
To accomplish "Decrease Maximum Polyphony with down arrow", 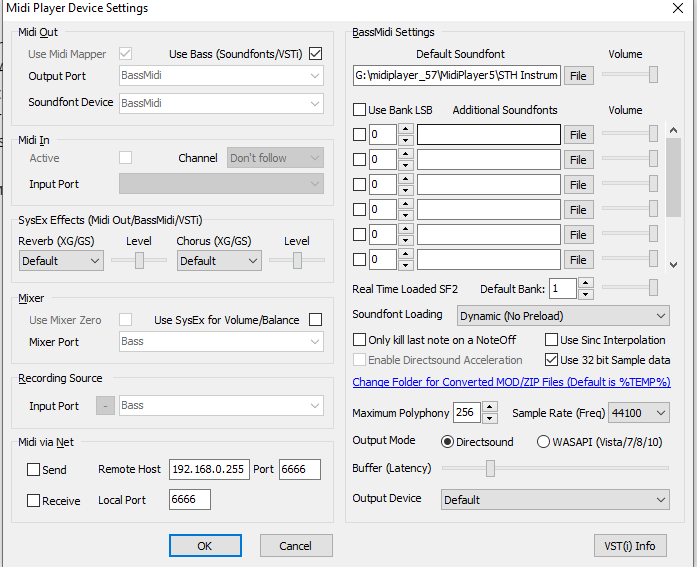I will tap(489, 418).
